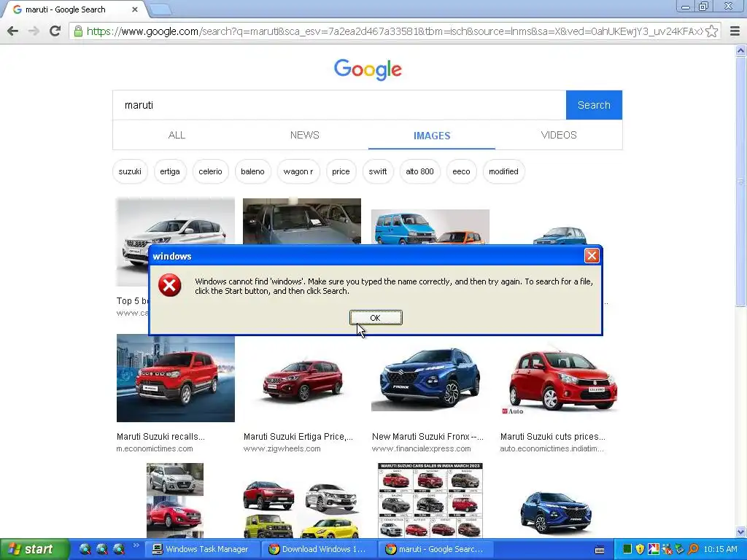This screenshot has height=560, width=747.
Task: Select the IMAGES results tab
Action: point(432,136)
